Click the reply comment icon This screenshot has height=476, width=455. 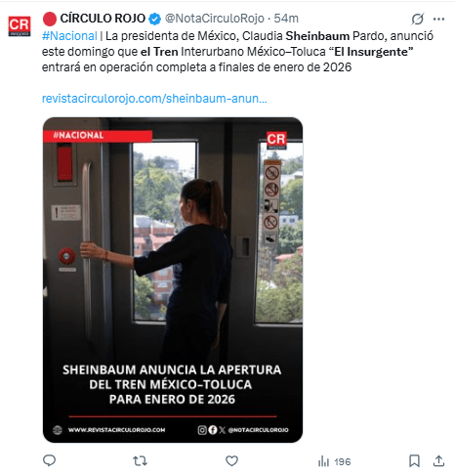coord(49,460)
